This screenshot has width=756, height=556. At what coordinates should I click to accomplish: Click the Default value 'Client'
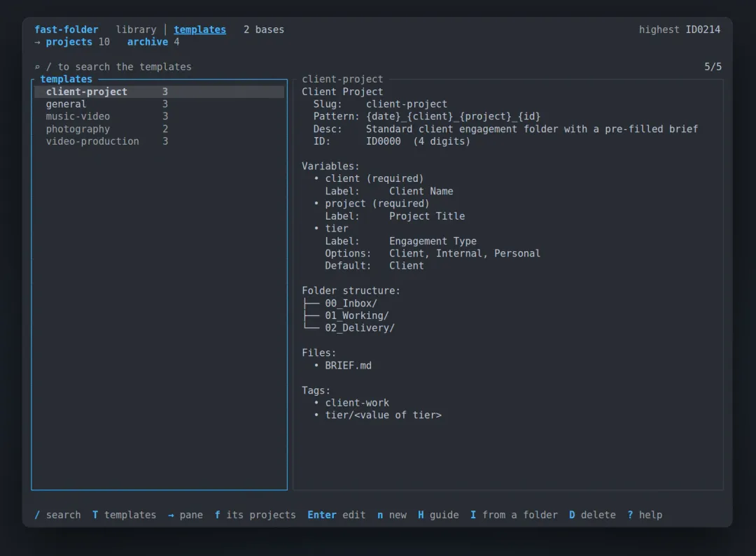point(407,266)
